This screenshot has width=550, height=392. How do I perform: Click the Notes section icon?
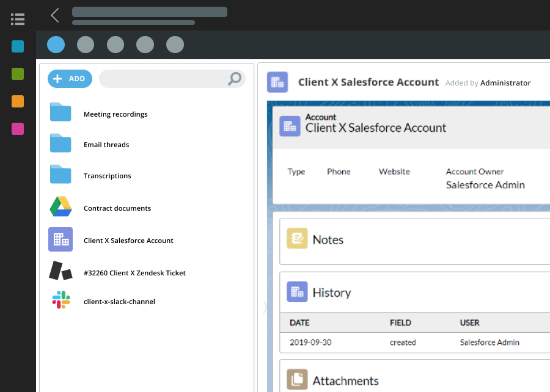coord(297,239)
